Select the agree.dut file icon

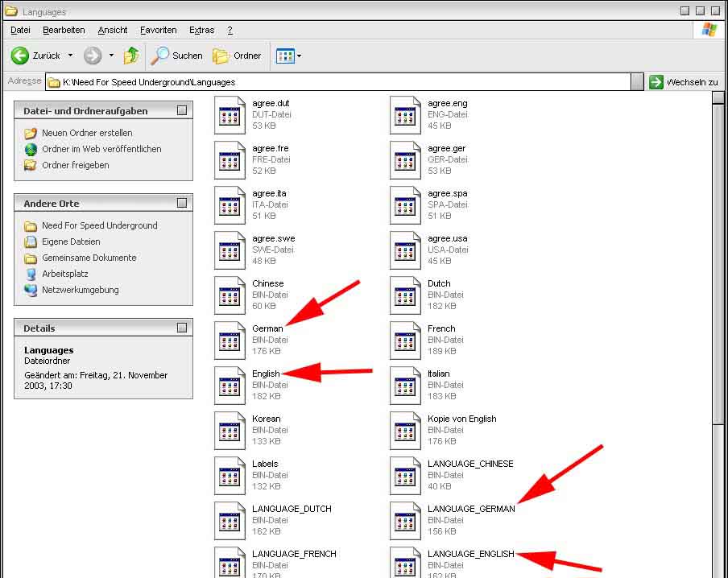[230, 114]
